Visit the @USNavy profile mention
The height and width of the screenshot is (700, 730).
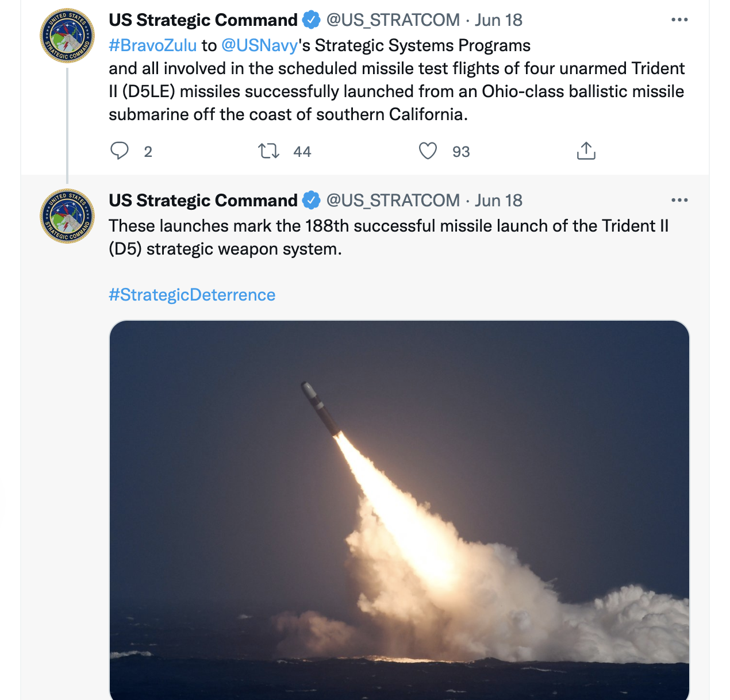pyautogui.click(x=260, y=45)
